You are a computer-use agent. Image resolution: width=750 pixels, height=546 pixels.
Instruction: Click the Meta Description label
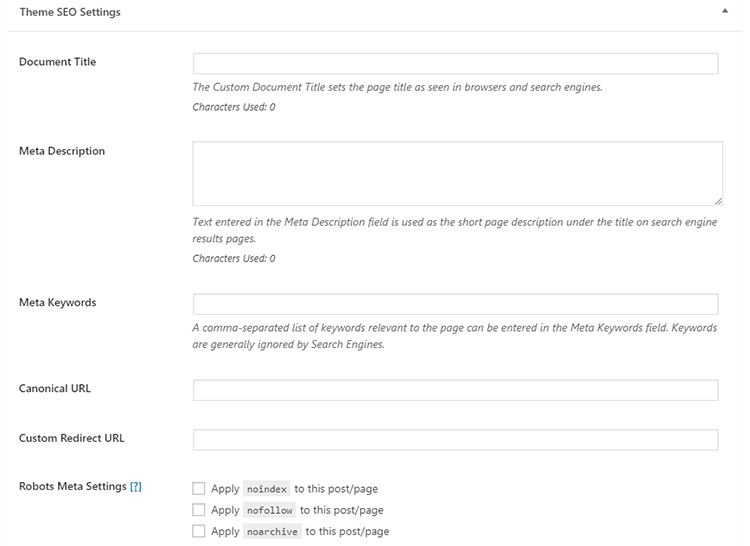tap(62, 151)
